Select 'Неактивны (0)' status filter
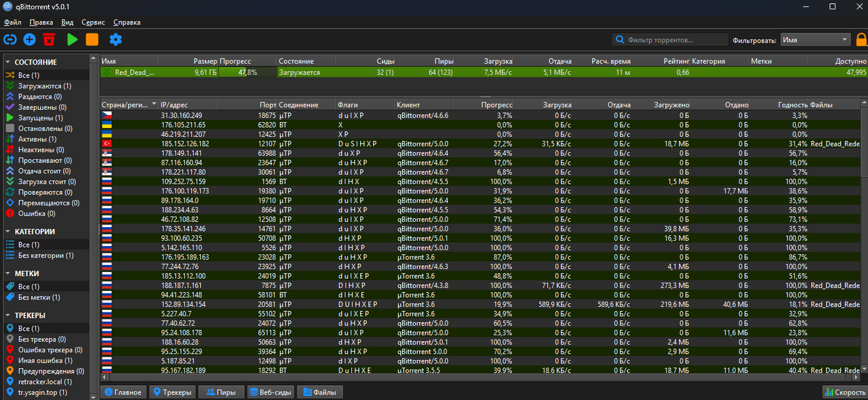Viewport: 868px width, 400px height. 46,150
